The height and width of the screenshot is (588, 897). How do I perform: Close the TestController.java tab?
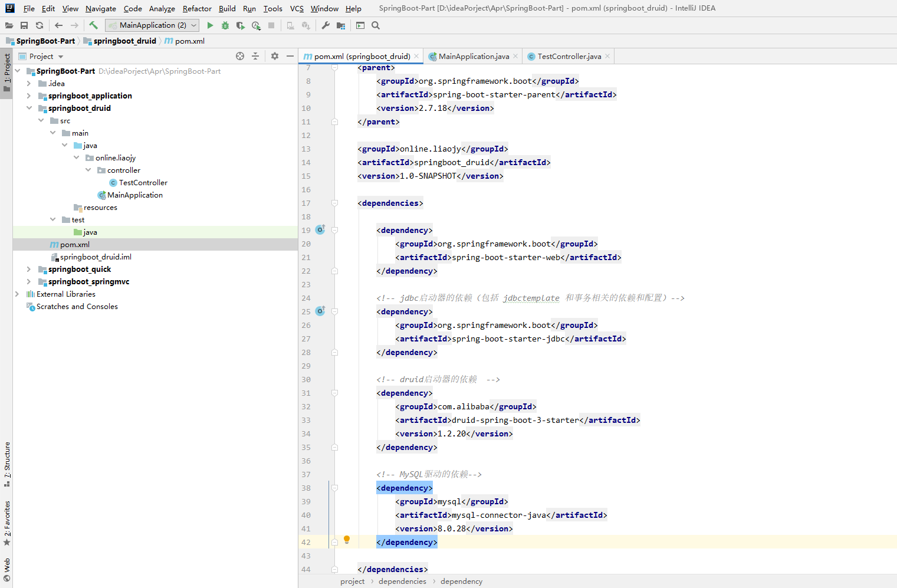(607, 56)
